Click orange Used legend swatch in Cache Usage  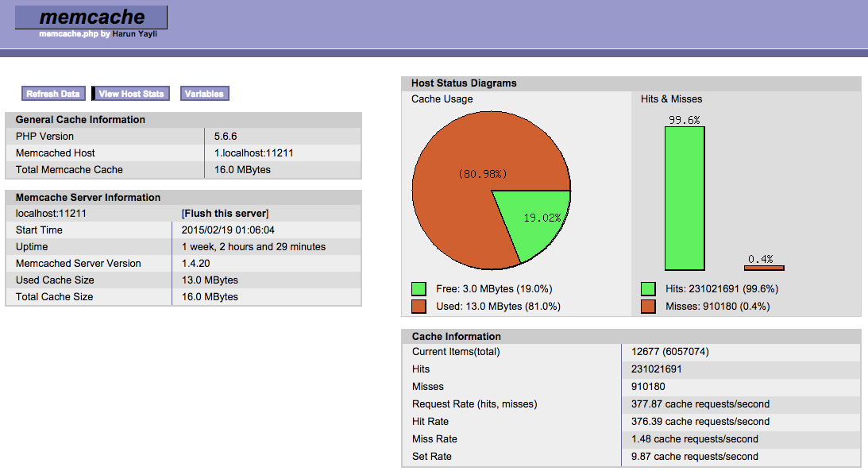click(x=419, y=306)
